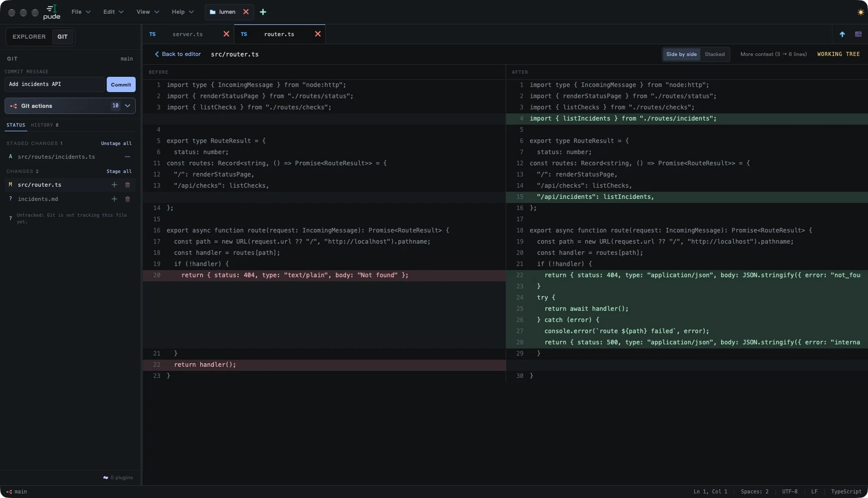Open the History tab in Git panel
The height and width of the screenshot is (498, 868).
tap(45, 125)
